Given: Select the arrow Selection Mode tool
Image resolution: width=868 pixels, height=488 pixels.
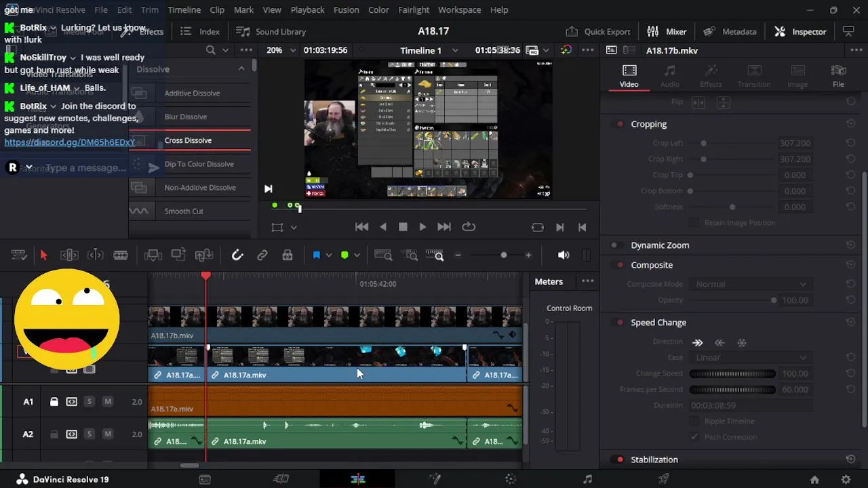Looking at the screenshot, I should (43, 255).
